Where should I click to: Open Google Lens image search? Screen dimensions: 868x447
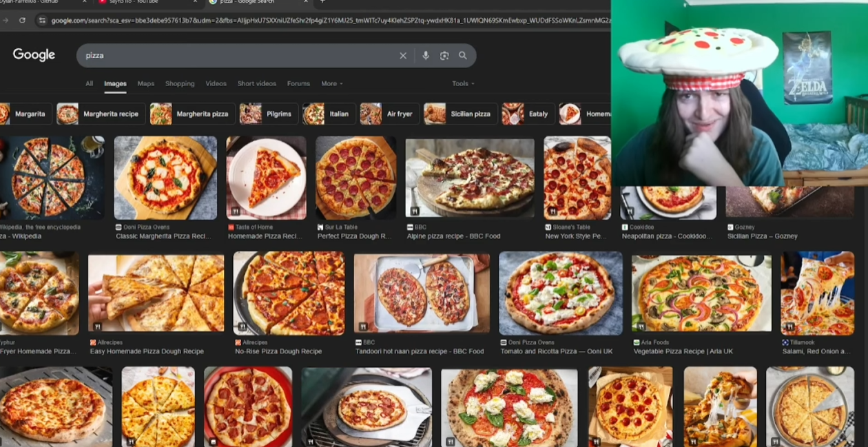[x=444, y=56]
